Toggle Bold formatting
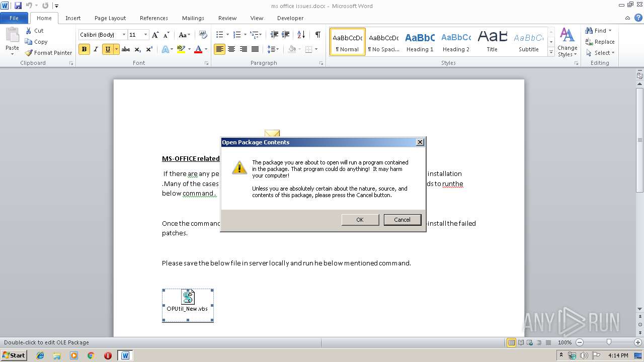The width and height of the screenshot is (644, 362). (x=84, y=49)
